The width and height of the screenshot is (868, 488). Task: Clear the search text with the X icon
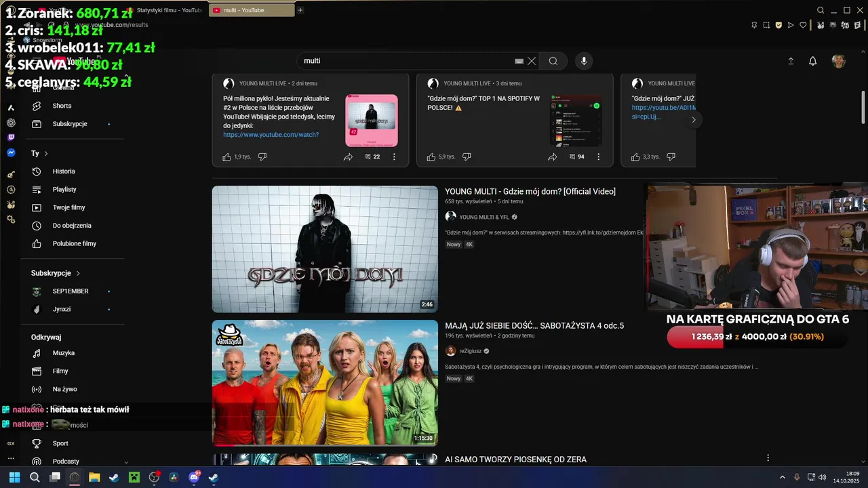[532, 61]
